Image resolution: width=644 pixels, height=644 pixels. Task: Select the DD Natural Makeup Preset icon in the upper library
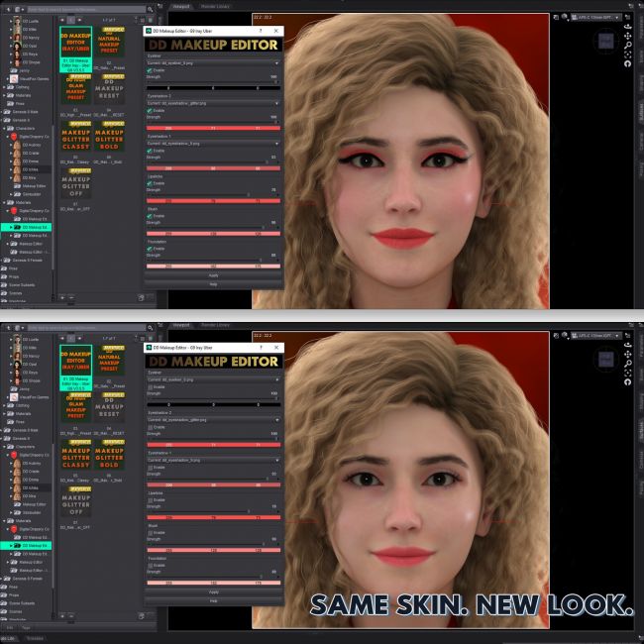coord(109,49)
